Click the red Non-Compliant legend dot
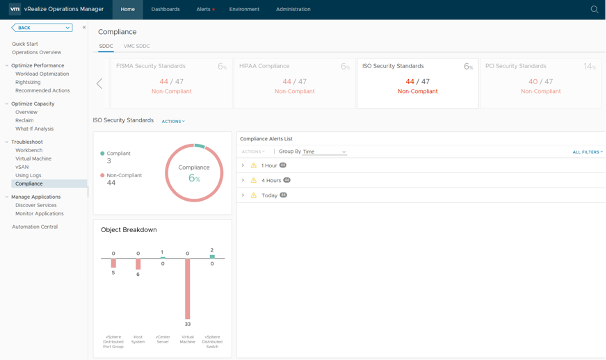 coord(102,175)
